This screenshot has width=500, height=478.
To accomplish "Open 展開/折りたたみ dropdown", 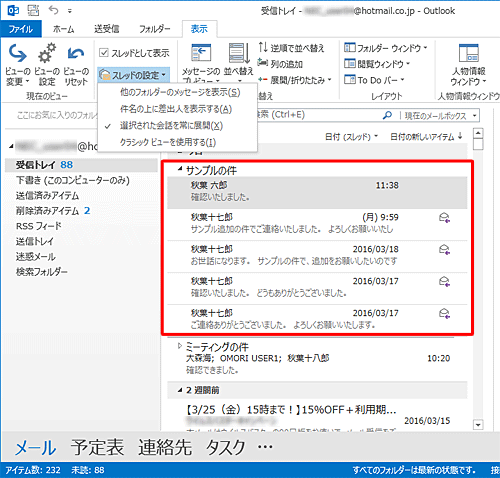I will click(295, 80).
